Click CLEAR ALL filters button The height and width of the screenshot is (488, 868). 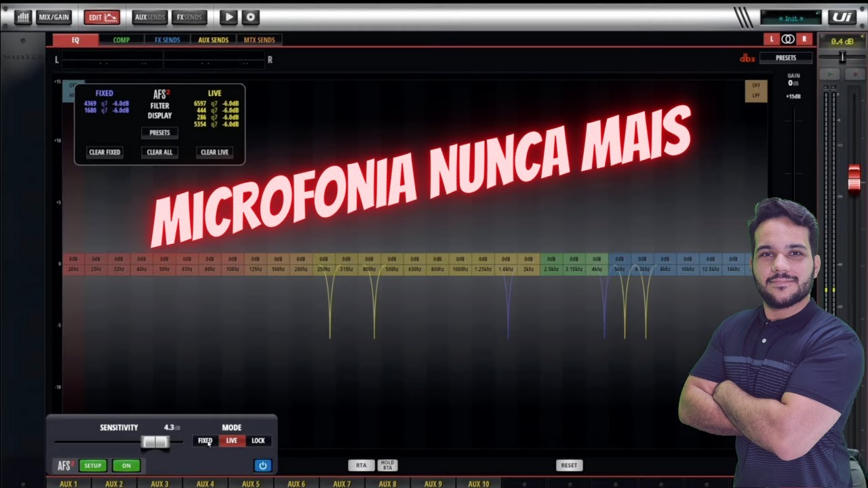point(159,152)
